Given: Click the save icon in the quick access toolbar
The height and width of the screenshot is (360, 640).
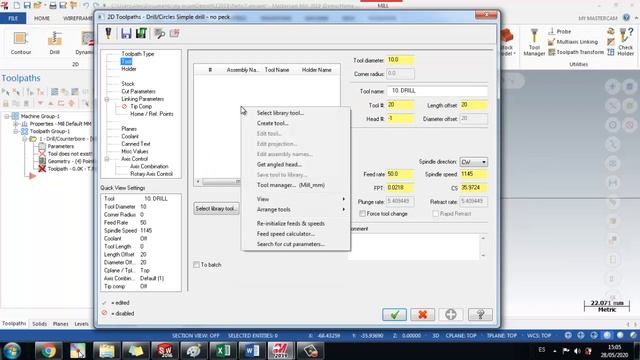Looking at the screenshot, I should click(x=27, y=5).
